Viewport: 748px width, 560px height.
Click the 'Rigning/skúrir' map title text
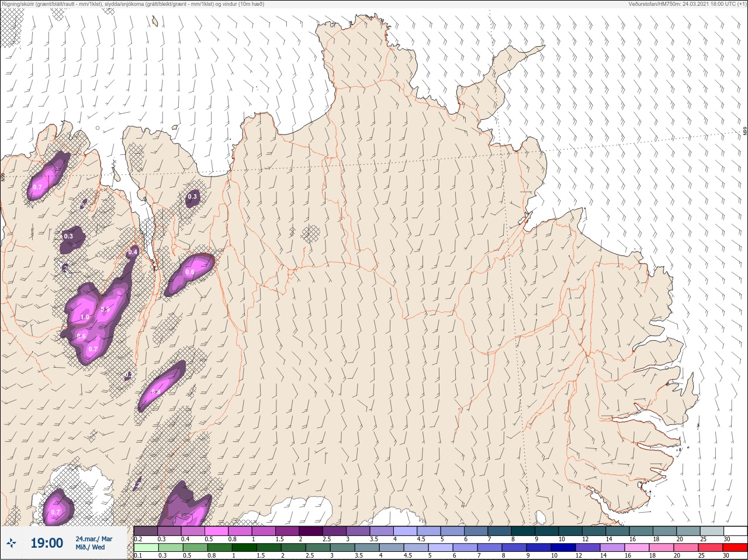pyautogui.click(x=22, y=4)
